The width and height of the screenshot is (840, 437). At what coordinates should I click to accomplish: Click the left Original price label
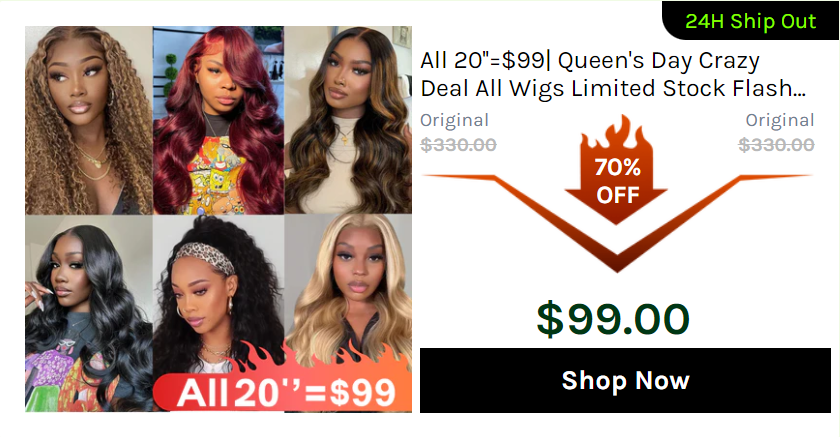pyautogui.click(x=454, y=120)
